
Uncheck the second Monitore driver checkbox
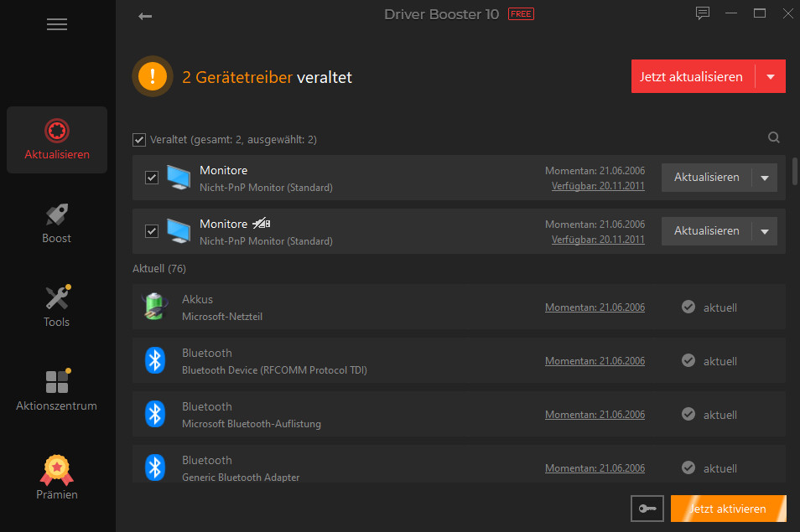tap(152, 231)
